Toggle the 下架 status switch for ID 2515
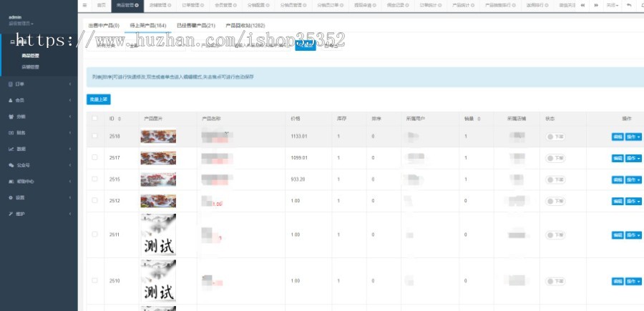The width and height of the screenshot is (644, 311). tap(555, 179)
